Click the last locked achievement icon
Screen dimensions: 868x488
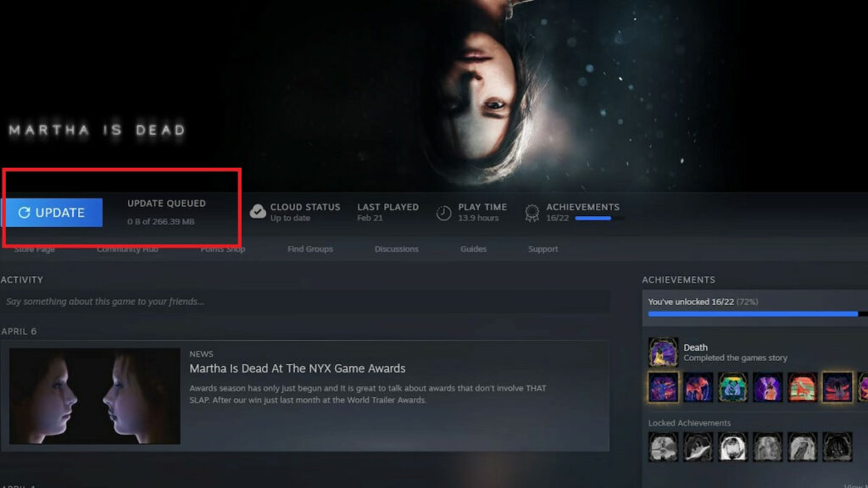(837, 446)
